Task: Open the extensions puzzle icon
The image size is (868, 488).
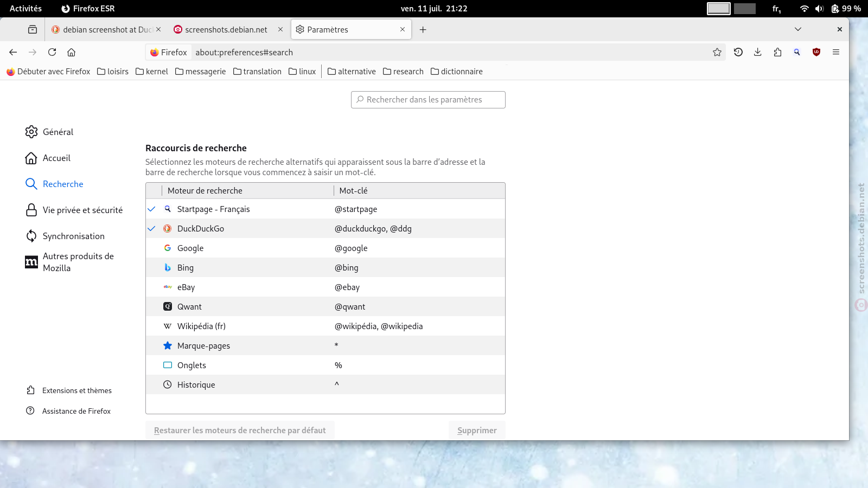Action: tap(777, 52)
